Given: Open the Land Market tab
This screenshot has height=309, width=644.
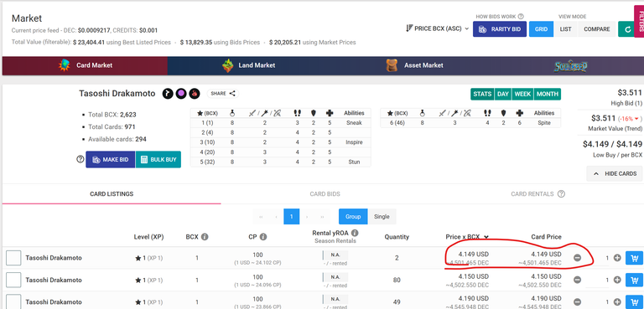Looking at the screenshot, I should tap(248, 65).
